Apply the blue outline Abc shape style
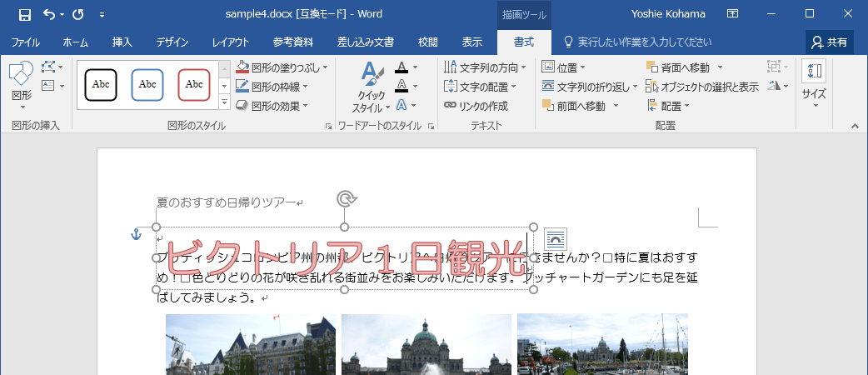868x375 pixels. pyautogui.click(x=147, y=85)
